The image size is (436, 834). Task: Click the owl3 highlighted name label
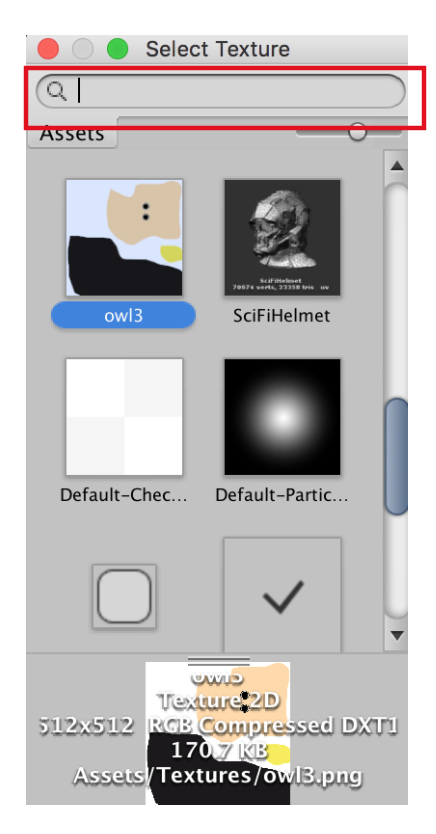pos(123,315)
